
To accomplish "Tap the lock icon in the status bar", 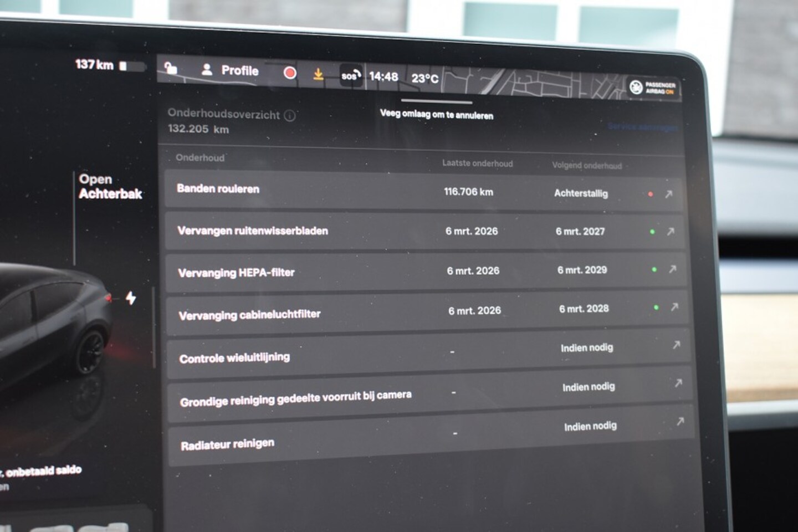I will point(171,68).
